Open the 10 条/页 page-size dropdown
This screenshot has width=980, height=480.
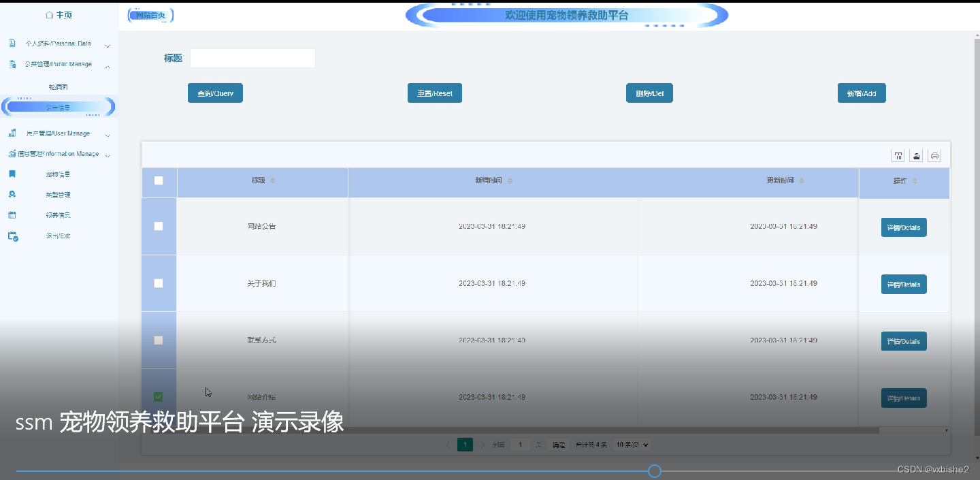click(x=632, y=445)
